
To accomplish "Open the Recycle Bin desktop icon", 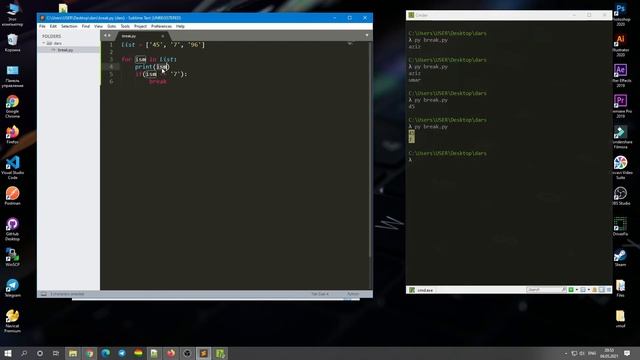I will (x=12, y=42).
